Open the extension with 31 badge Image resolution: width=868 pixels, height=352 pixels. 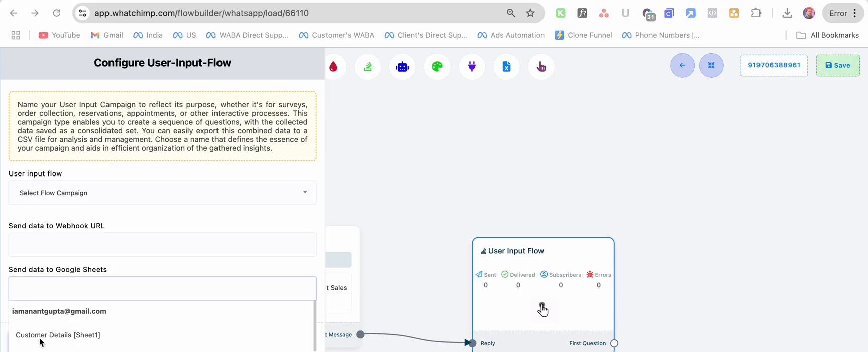click(x=648, y=14)
